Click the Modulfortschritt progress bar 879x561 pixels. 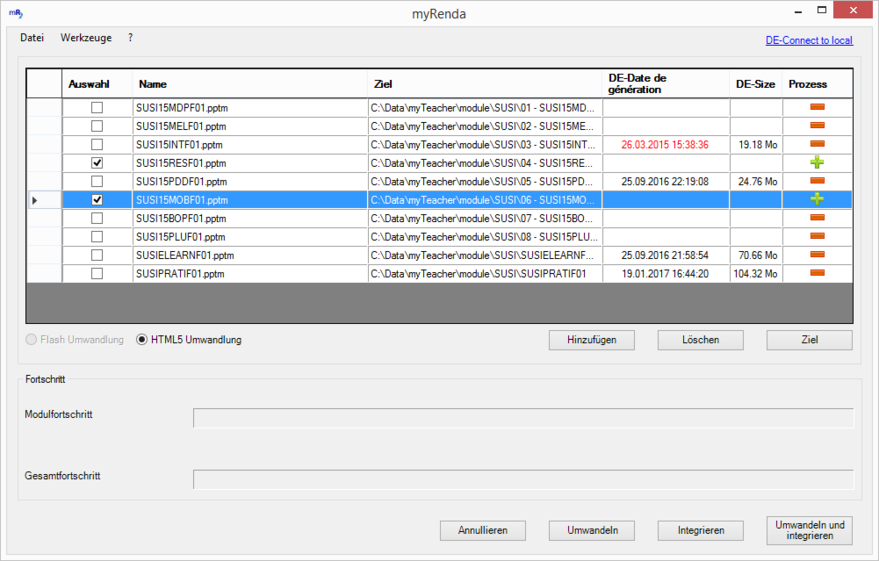522,417
